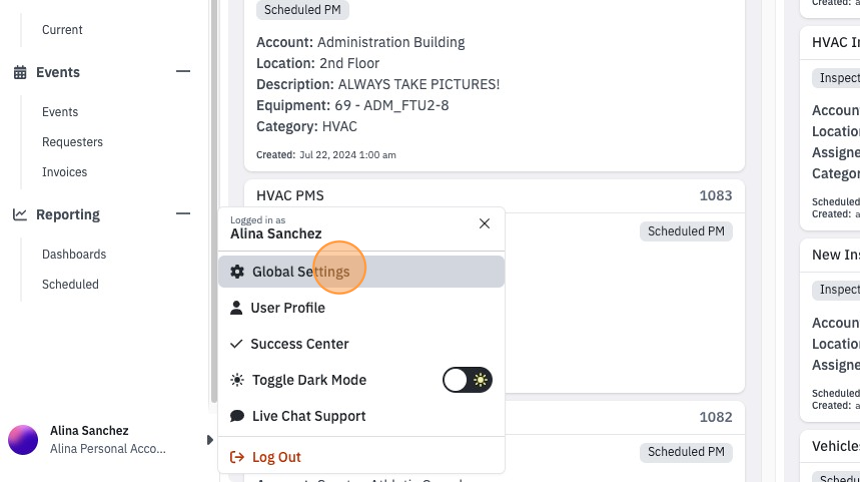Viewport: 860px width, 482px height.
Task: Click the chat bubble icon for Live Chat Support
Action: pyautogui.click(x=237, y=416)
